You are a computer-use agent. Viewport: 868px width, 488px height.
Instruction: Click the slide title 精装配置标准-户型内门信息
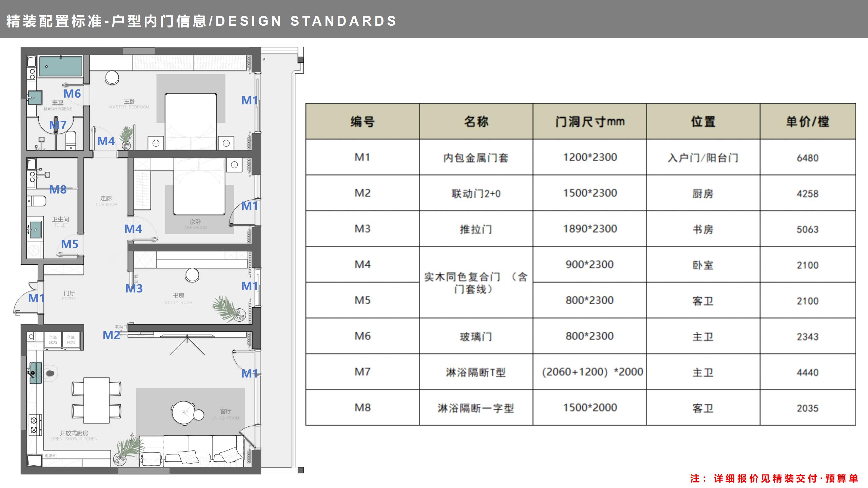click(106, 21)
